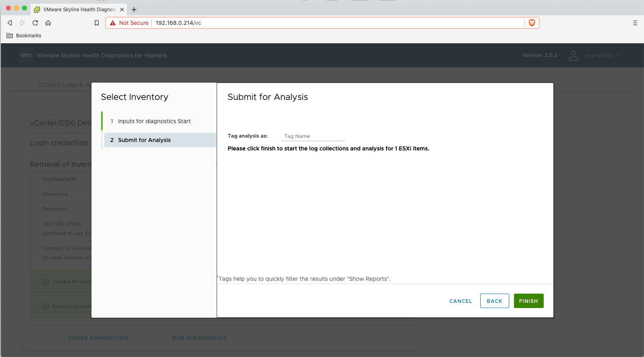Click 'Please click finish to start' message
This screenshot has width=644, height=357.
click(x=328, y=148)
